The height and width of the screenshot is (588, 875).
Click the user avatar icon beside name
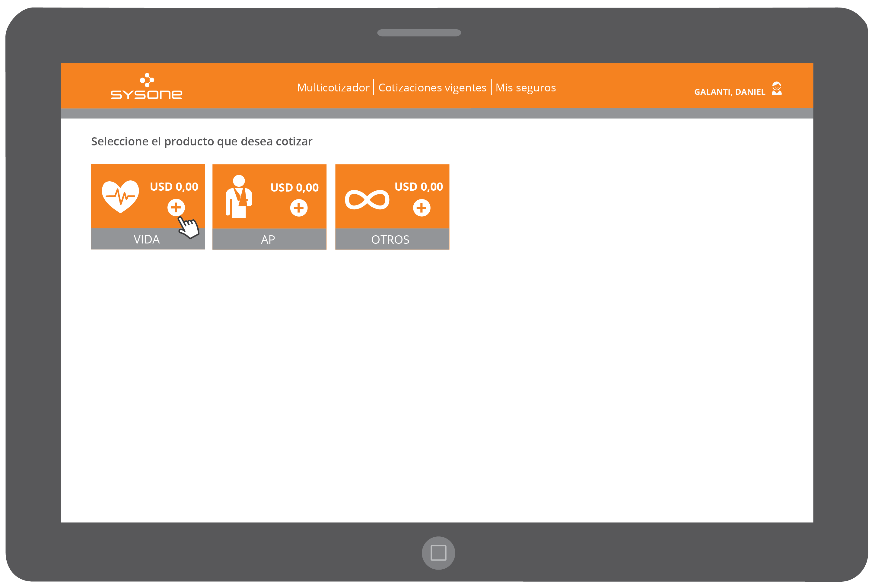776,89
